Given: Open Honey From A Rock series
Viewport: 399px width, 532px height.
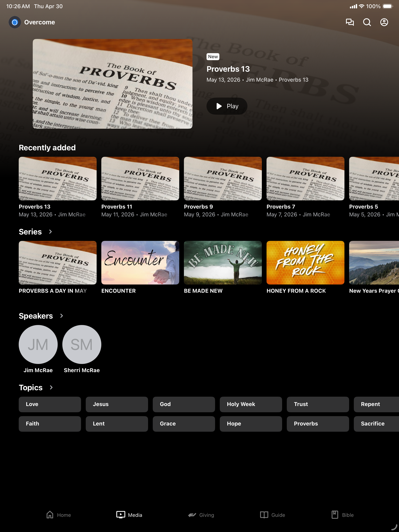Looking at the screenshot, I should click(x=305, y=263).
